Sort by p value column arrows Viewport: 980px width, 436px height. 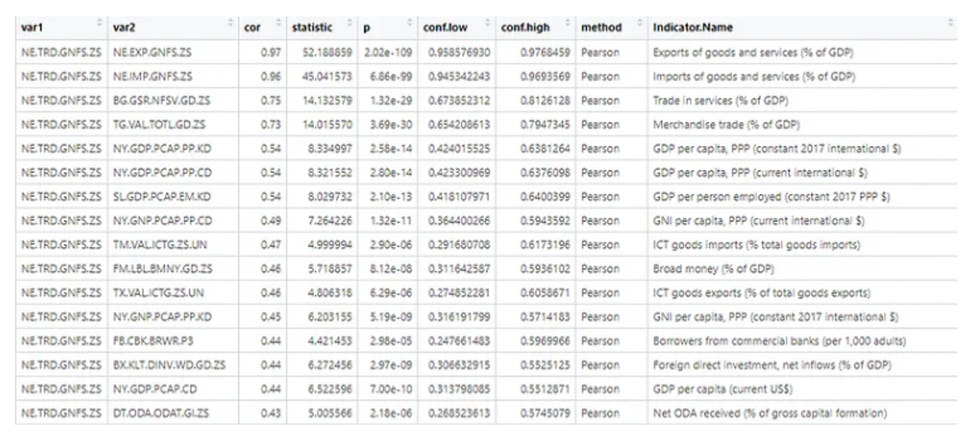click(410, 23)
